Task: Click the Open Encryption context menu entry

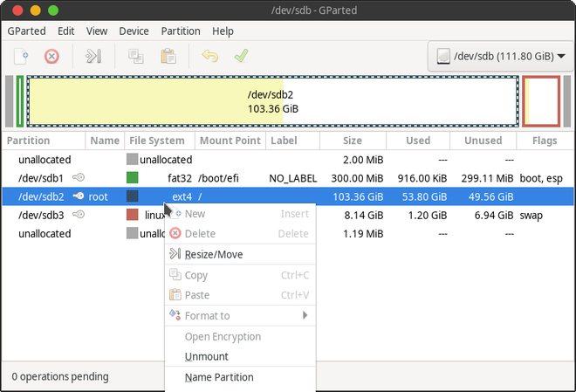Action: click(240, 336)
